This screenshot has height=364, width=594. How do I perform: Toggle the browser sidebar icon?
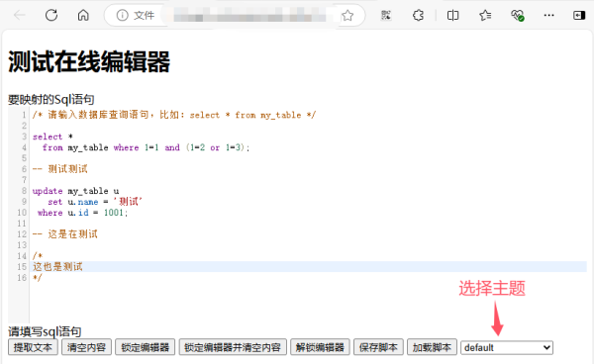pyautogui.click(x=579, y=15)
